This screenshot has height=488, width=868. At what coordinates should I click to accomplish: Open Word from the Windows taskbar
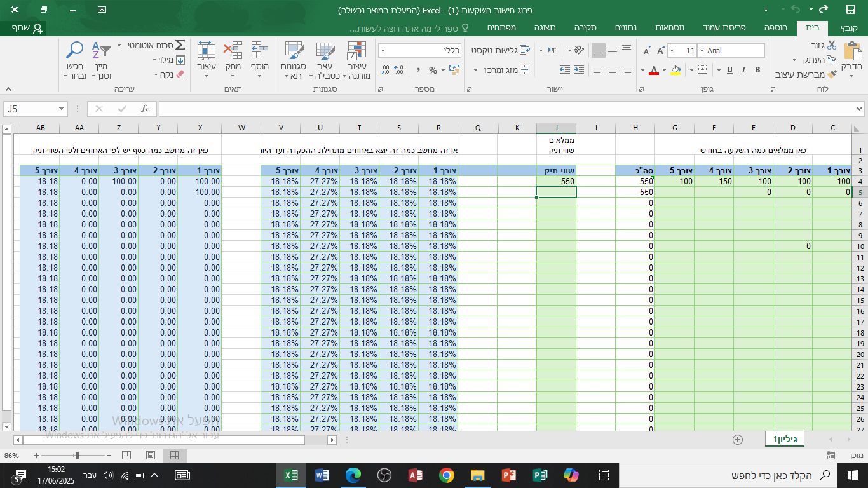(x=322, y=475)
